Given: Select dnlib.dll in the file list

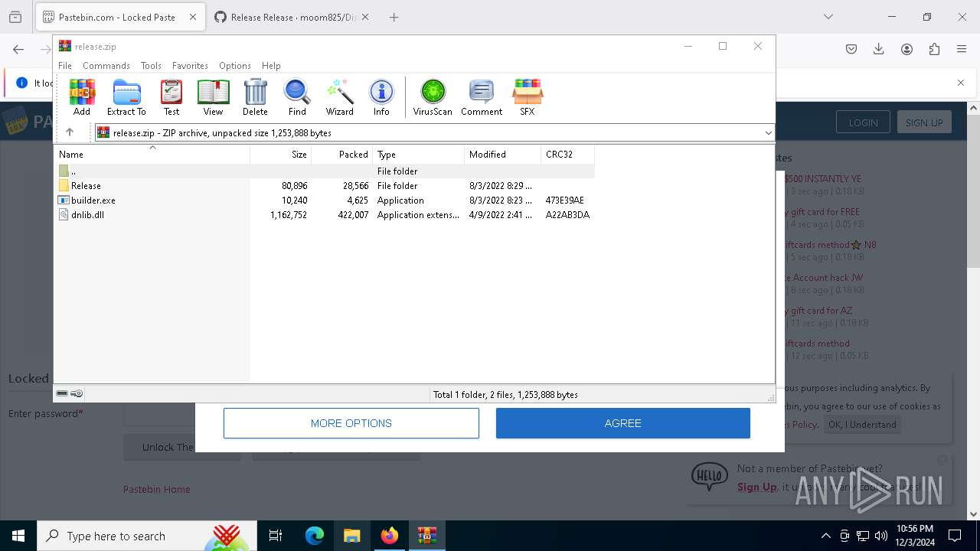Looking at the screenshot, I should tap(324, 215).
